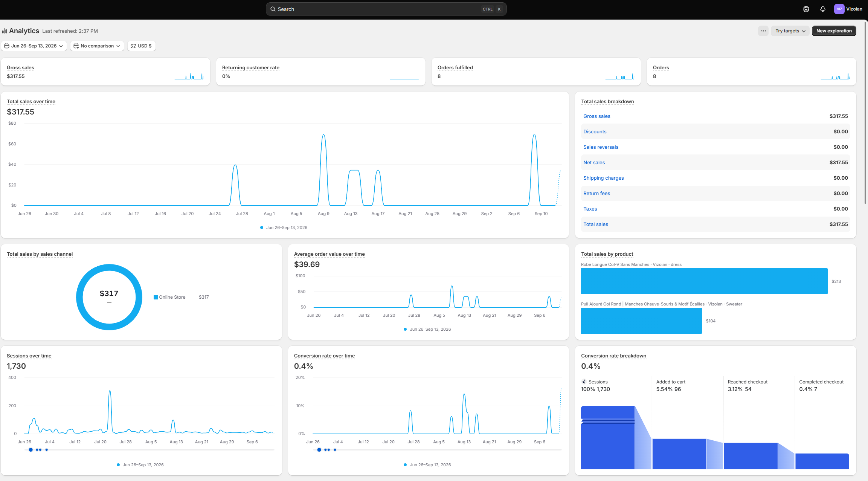
Task: Start a New exploration
Action: 834,31
